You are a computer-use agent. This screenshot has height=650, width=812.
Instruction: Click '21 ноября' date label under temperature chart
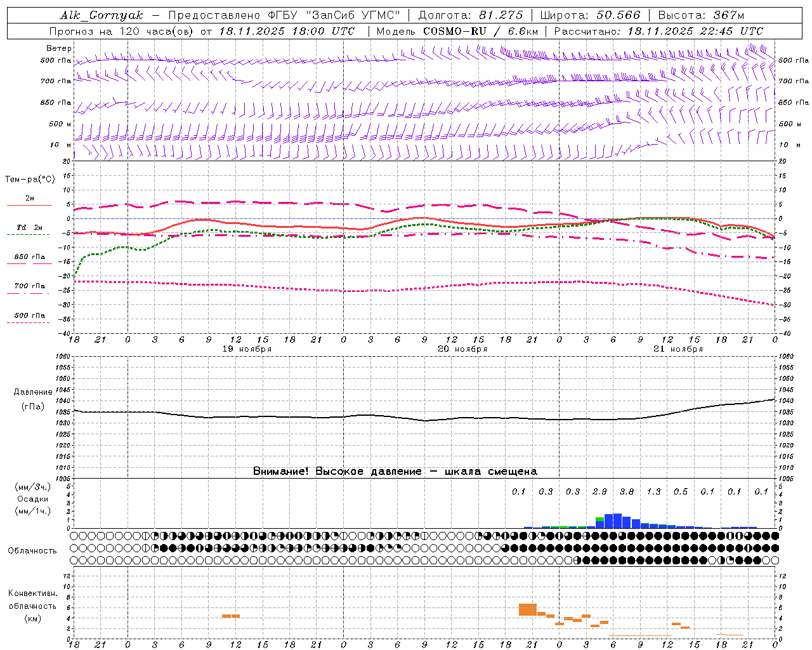pyautogui.click(x=678, y=349)
